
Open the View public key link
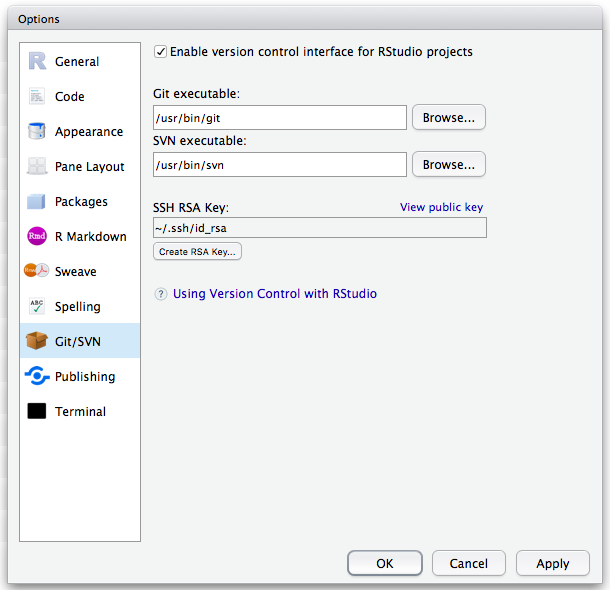click(441, 207)
